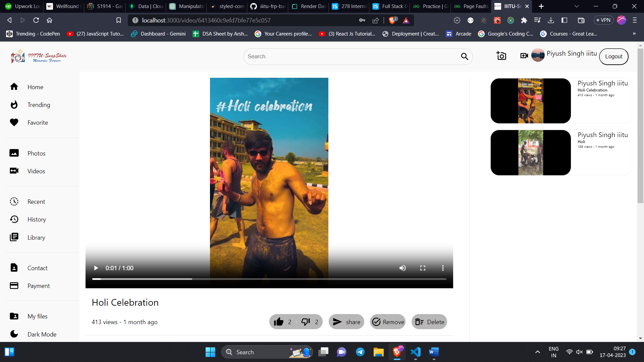Click the Logout button
The width and height of the screenshot is (644, 362).
tap(613, 57)
